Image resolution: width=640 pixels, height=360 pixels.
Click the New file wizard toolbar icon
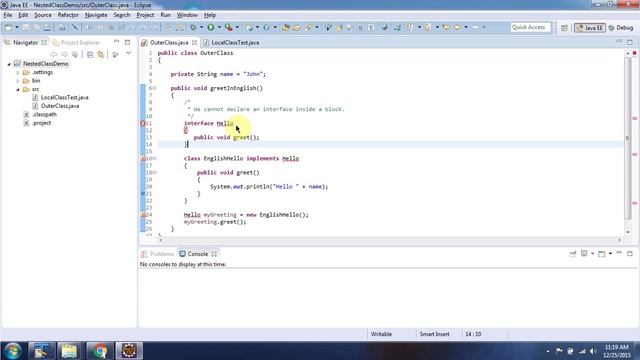8,27
